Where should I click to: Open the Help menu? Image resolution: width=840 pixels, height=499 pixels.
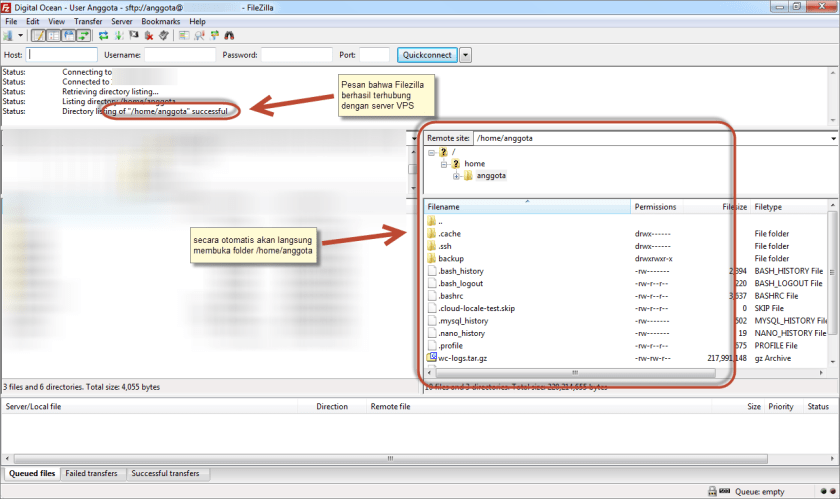(x=197, y=21)
